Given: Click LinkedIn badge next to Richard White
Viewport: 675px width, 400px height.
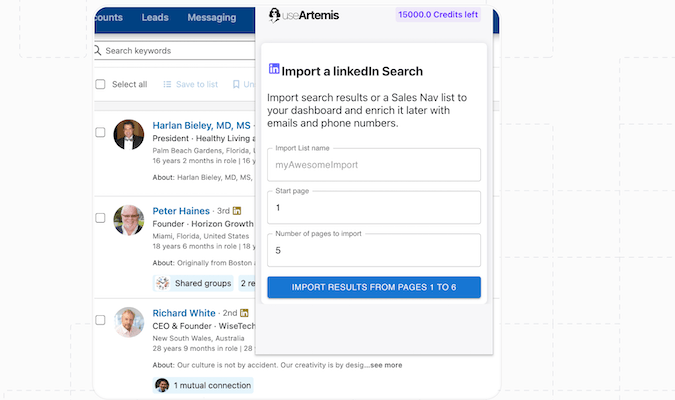Looking at the screenshot, I should pyautogui.click(x=244, y=313).
